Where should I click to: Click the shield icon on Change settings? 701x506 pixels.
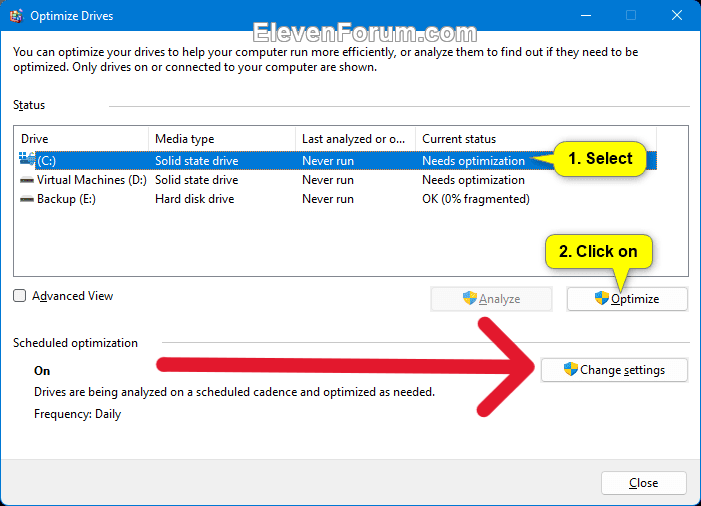(x=570, y=369)
